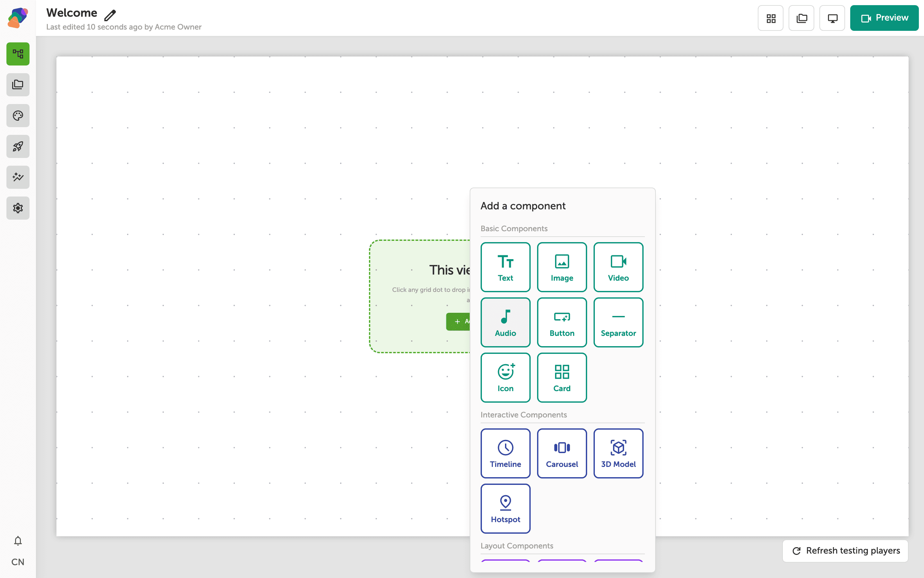
Task: Open the media library sidebar icon
Action: point(18,85)
